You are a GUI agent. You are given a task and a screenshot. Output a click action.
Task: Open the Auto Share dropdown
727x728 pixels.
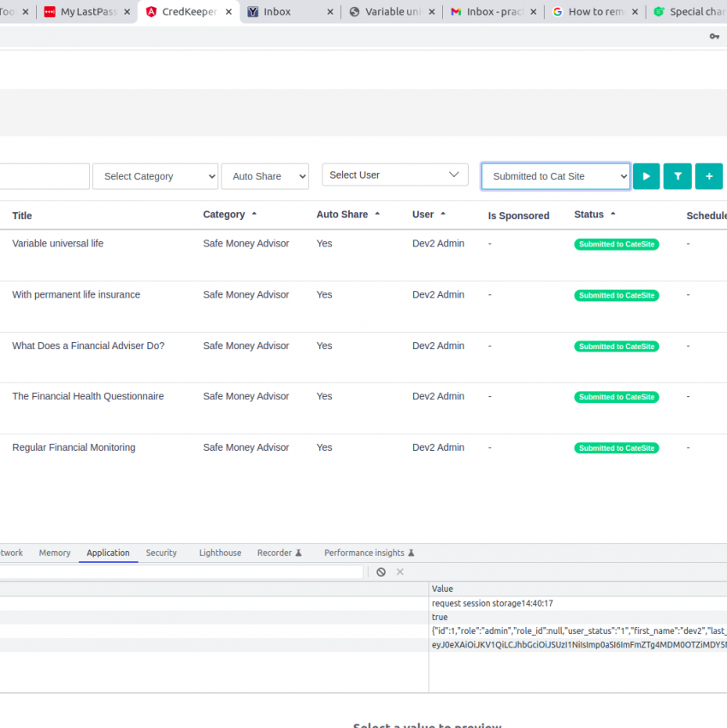pyautogui.click(x=264, y=176)
